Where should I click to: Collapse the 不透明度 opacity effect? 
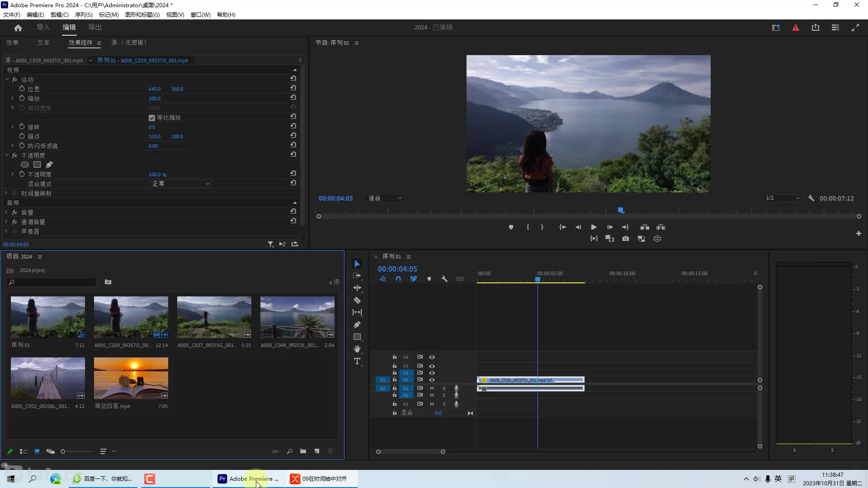(7, 155)
